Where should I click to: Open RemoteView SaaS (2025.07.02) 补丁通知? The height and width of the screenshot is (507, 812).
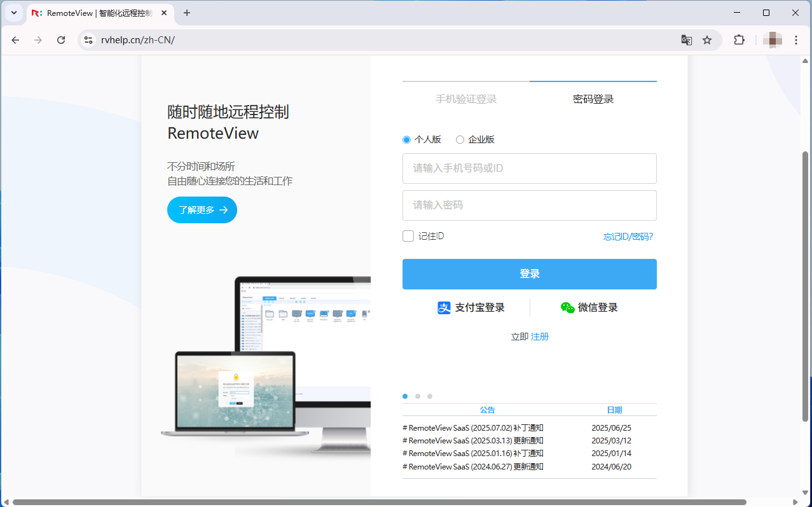(473, 428)
